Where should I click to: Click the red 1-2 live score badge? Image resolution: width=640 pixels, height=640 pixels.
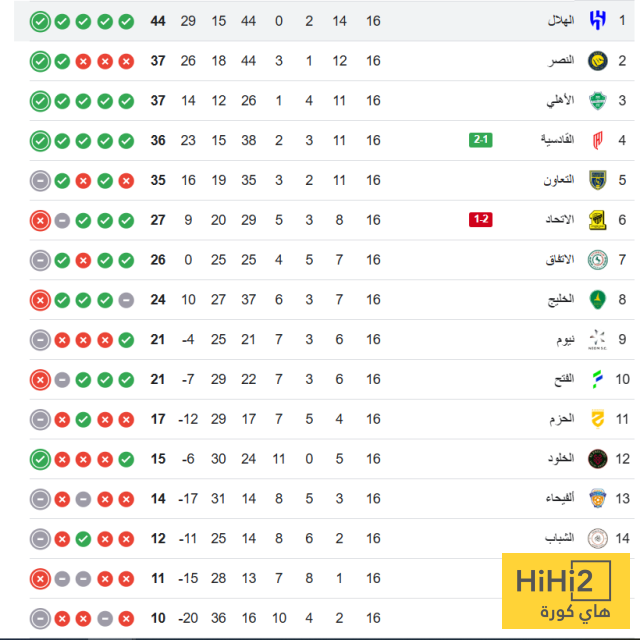tap(481, 219)
